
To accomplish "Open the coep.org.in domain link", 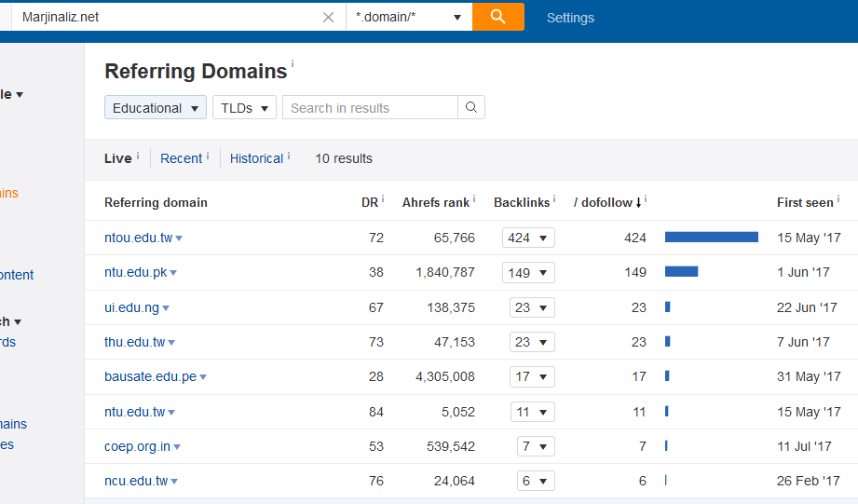I will tap(137, 446).
